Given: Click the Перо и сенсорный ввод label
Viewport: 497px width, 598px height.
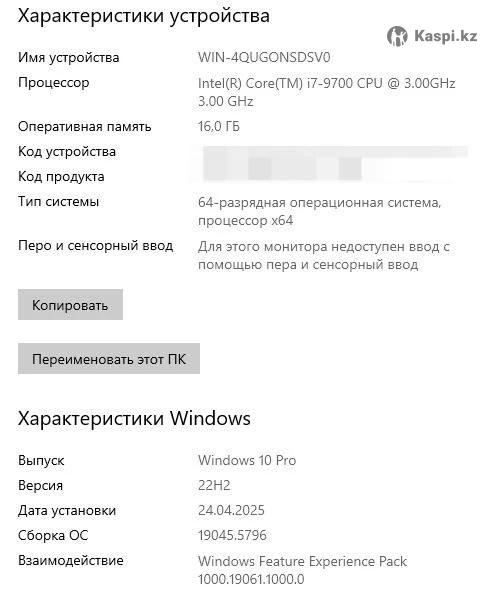Looking at the screenshot, I should coord(95,245).
